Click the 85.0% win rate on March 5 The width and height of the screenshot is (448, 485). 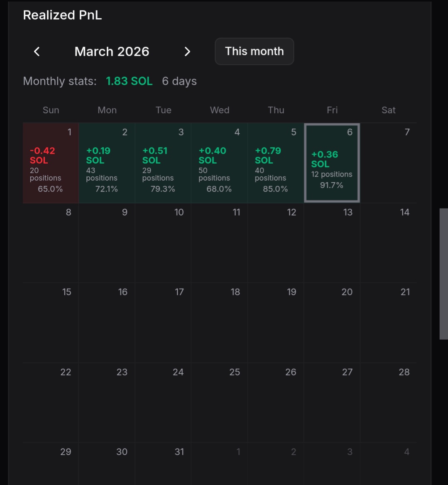click(x=275, y=189)
